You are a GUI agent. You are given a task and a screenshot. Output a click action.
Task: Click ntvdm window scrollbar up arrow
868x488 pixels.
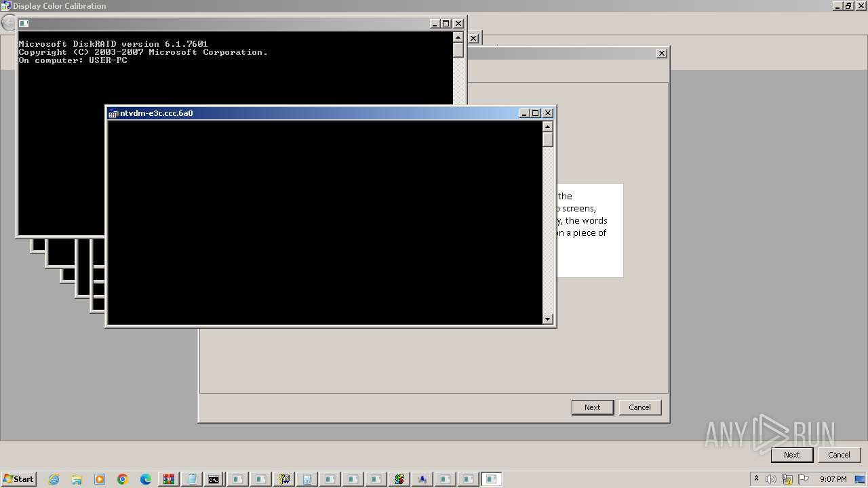pos(548,127)
